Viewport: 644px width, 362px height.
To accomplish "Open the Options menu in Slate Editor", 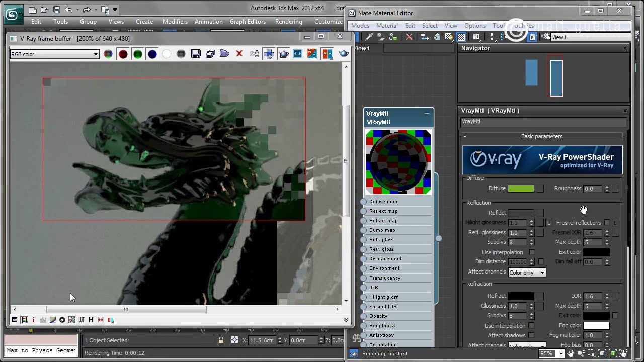I will pos(475,26).
